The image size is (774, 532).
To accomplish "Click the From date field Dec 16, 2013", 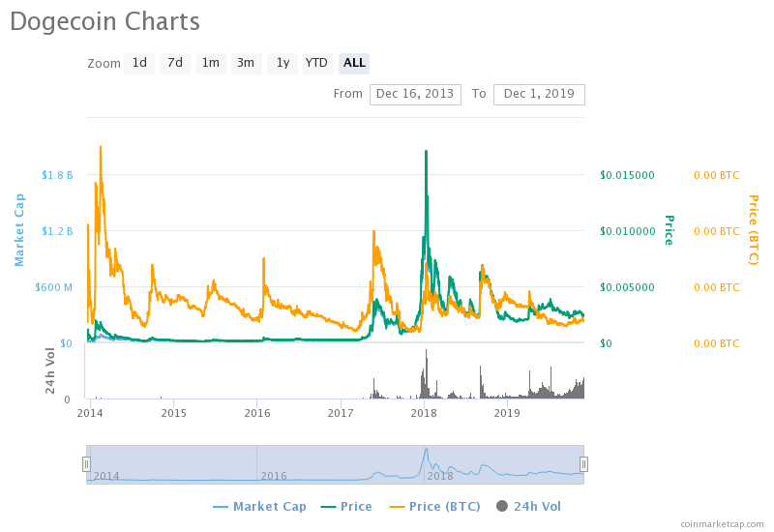I will point(415,94).
